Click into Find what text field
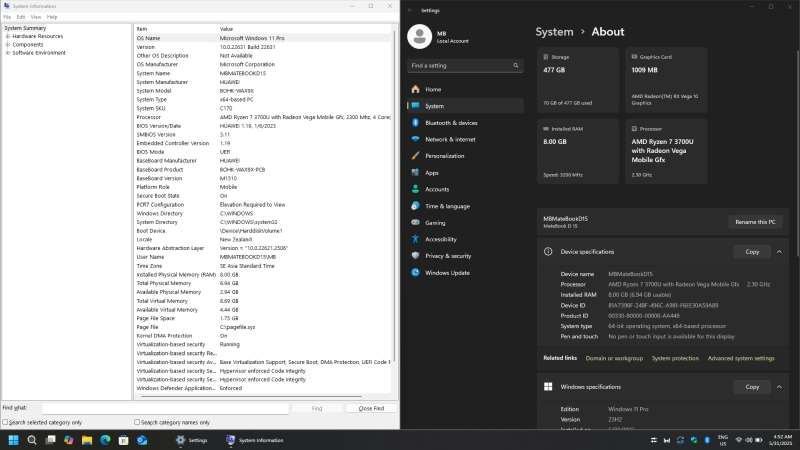This screenshot has width=800, height=450. 165,408
